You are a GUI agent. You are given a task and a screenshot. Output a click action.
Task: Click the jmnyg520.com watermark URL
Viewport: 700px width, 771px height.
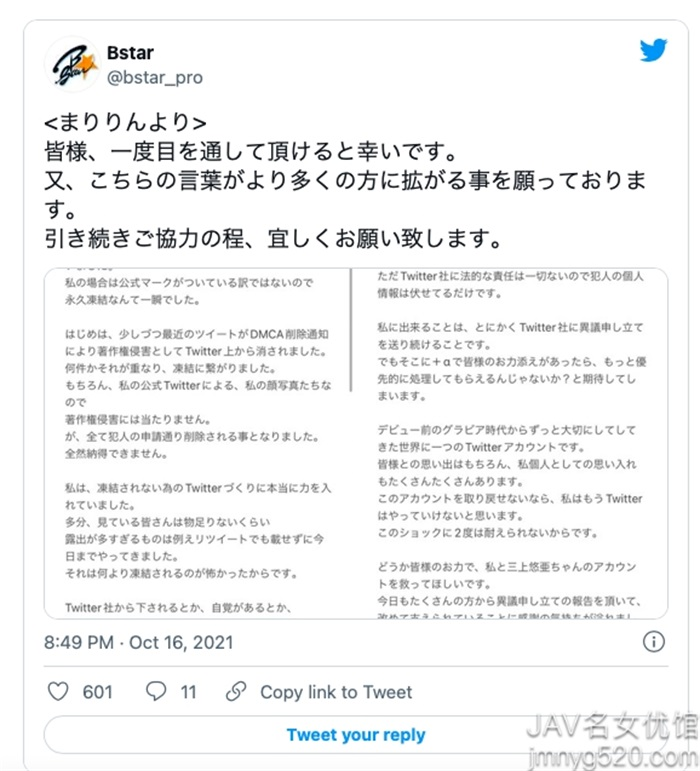click(612, 756)
